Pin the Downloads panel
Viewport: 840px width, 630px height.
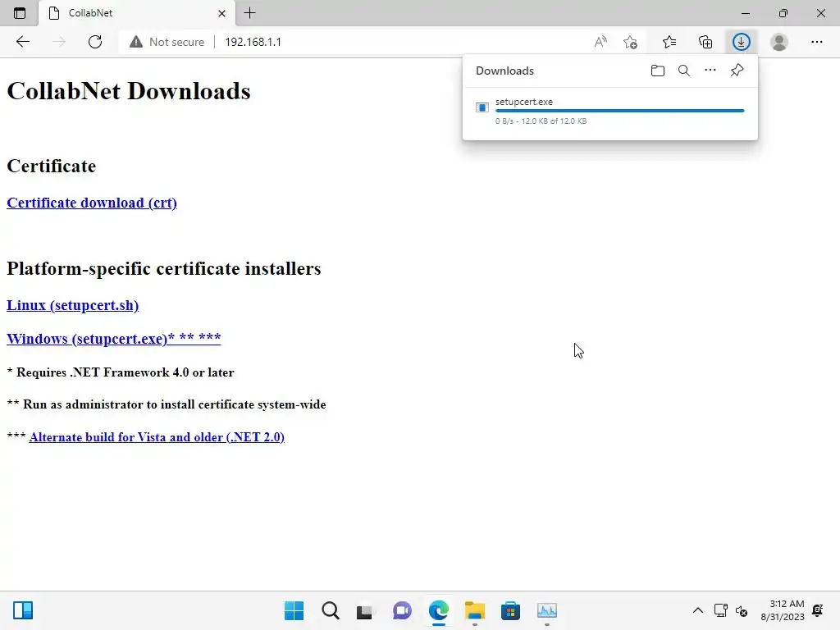click(x=737, y=71)
